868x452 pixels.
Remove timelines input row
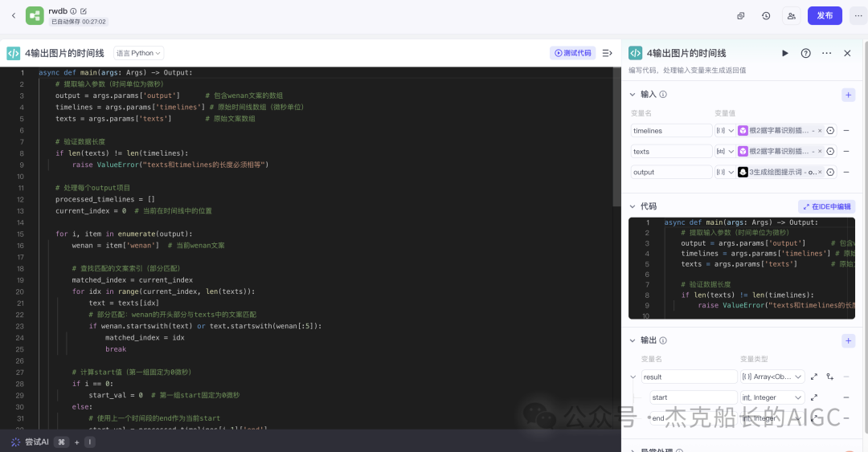[846, 131]
